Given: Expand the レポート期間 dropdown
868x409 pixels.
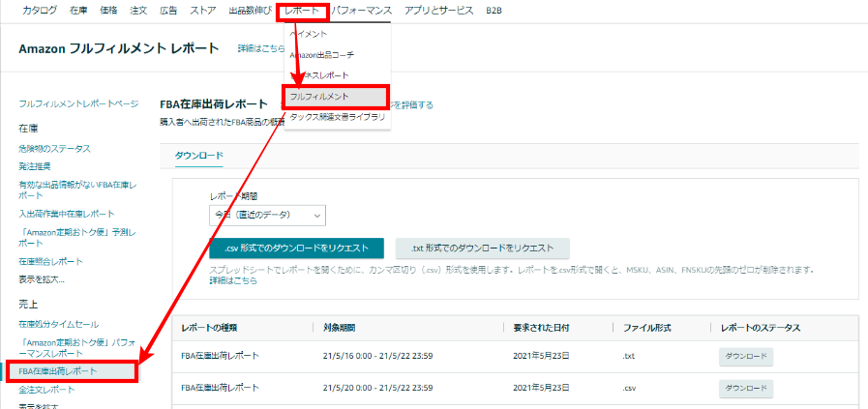Looking at the screenshot, I should [268, 215].
